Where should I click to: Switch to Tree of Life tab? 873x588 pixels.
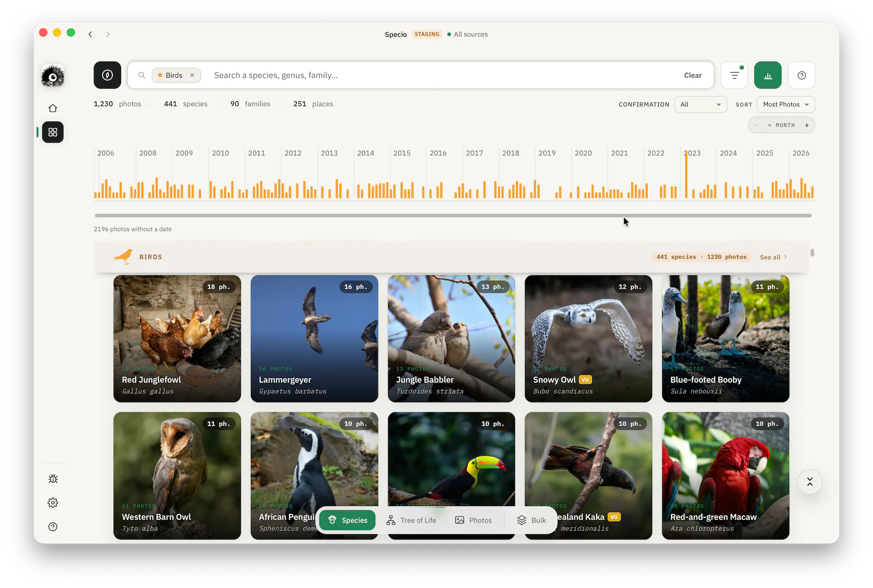pos(411,520)
